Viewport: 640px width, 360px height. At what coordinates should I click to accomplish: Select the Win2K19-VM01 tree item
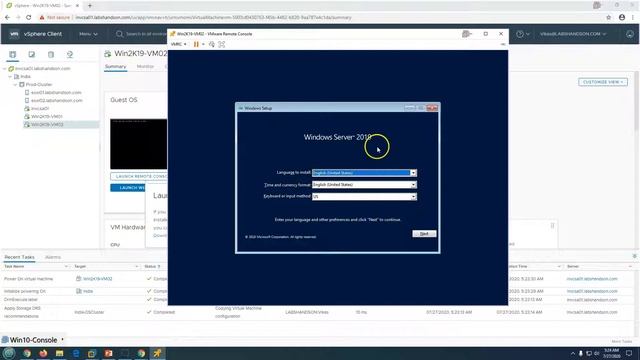coord(47,116)
